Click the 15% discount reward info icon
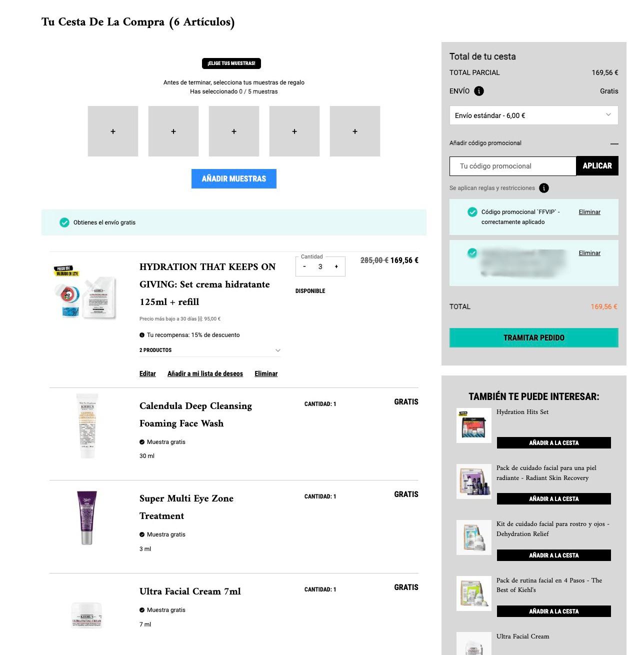644x655 pixels. [x=142, y=335]
